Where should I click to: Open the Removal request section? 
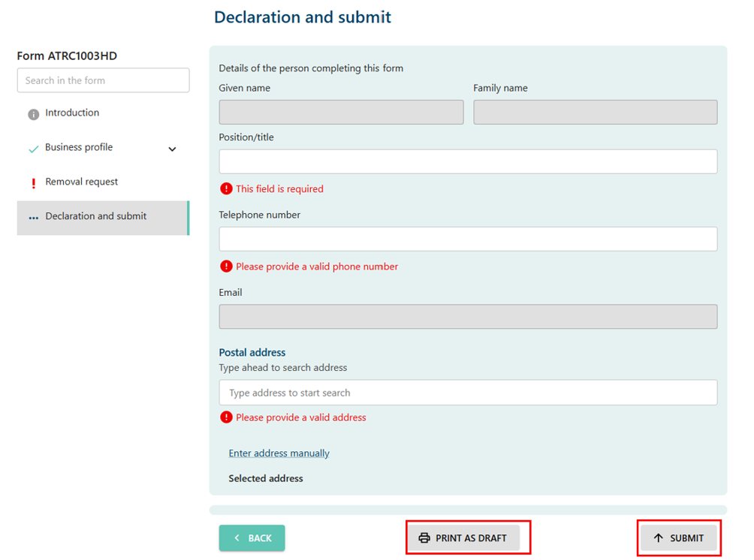tap(83, 182)
